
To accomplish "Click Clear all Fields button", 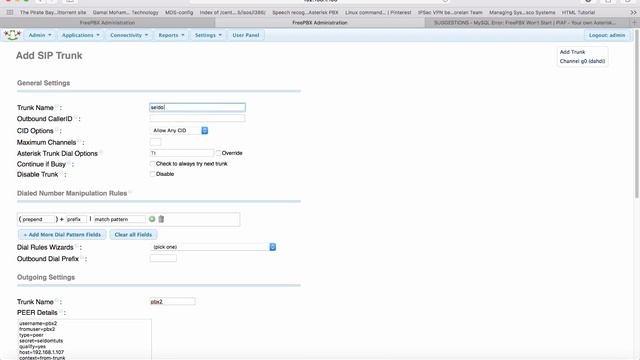I will point(133,235).
